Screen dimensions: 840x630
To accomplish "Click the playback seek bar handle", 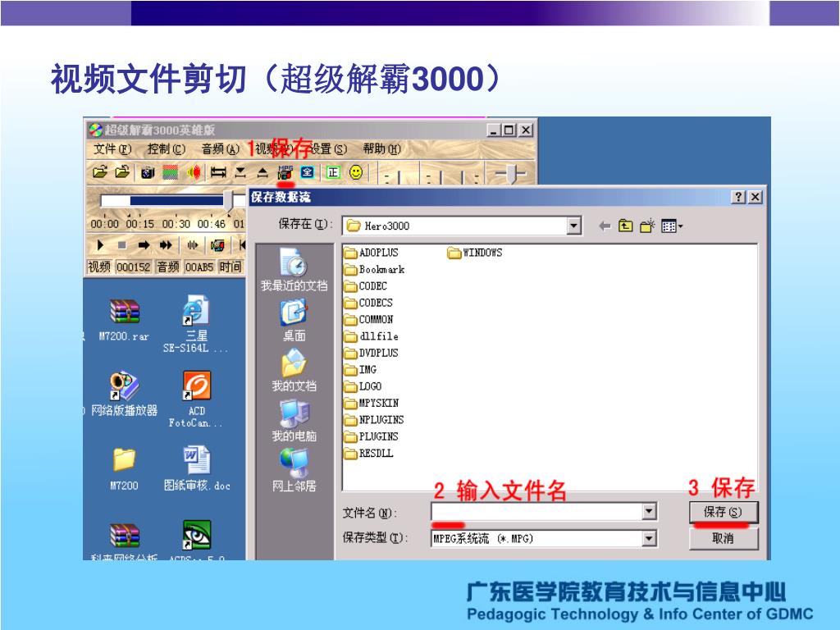I will [x=229, y=200].
